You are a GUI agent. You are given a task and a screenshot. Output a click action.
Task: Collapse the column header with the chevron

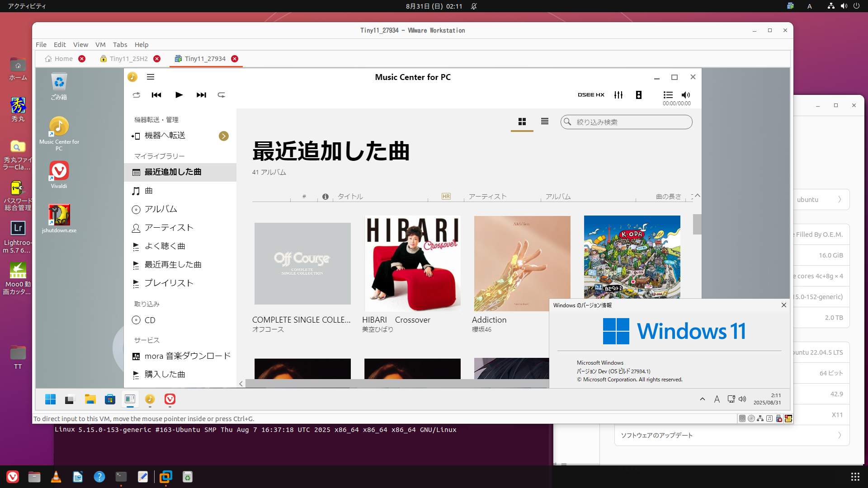click(x=697, y=196)
